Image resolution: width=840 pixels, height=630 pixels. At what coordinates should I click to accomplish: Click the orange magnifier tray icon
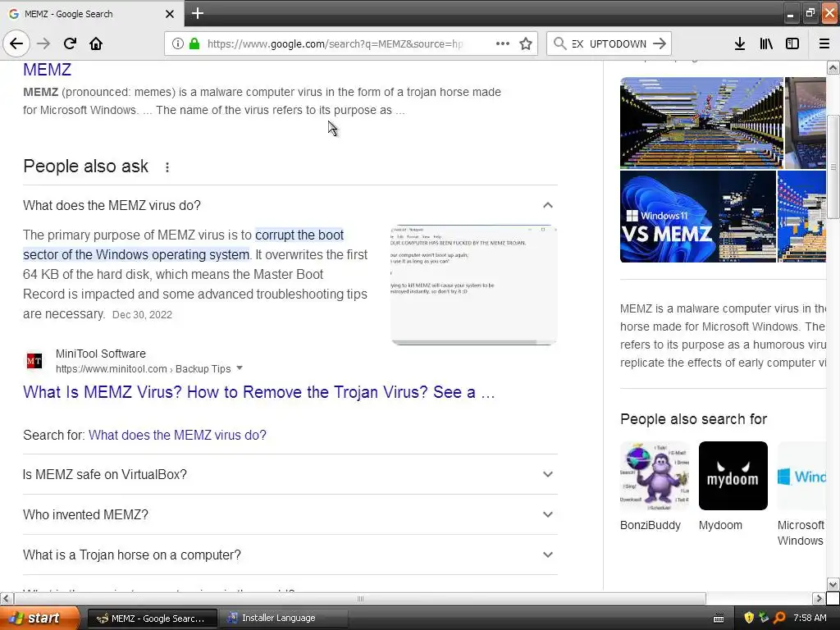[779, 618]
